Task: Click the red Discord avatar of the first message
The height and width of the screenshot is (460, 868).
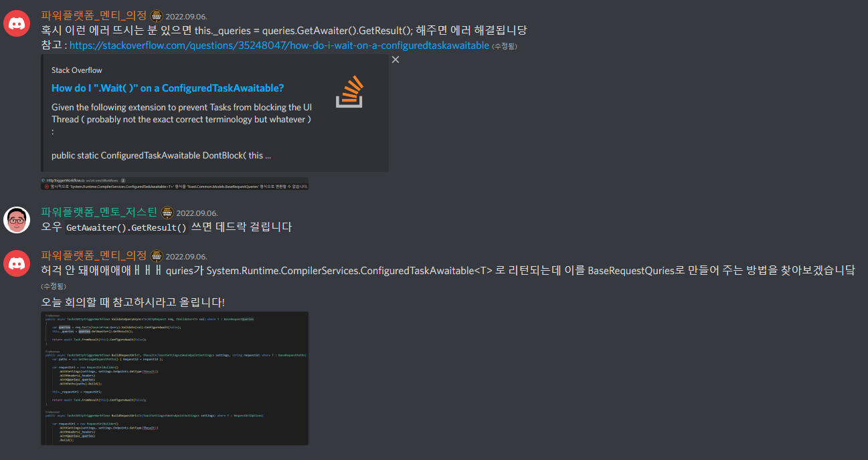Action: (x=17, y=23)
